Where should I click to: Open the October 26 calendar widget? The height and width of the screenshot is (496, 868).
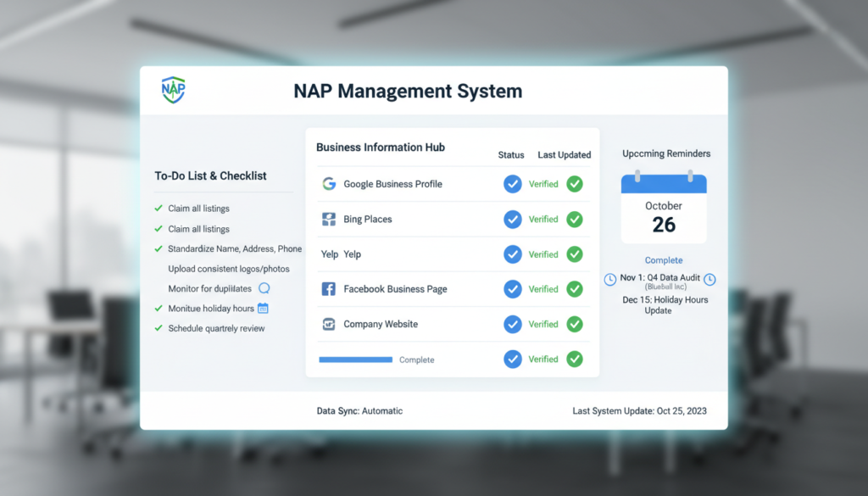[x=663, y=212]
